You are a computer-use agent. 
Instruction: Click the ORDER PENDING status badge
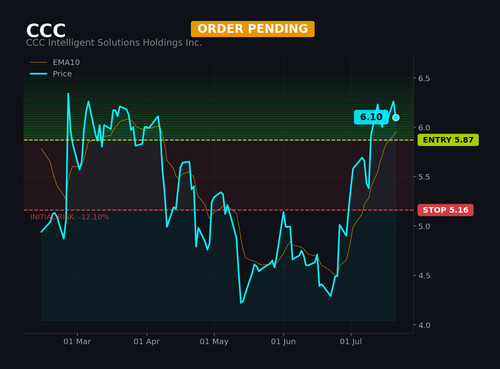pos(253,29)
